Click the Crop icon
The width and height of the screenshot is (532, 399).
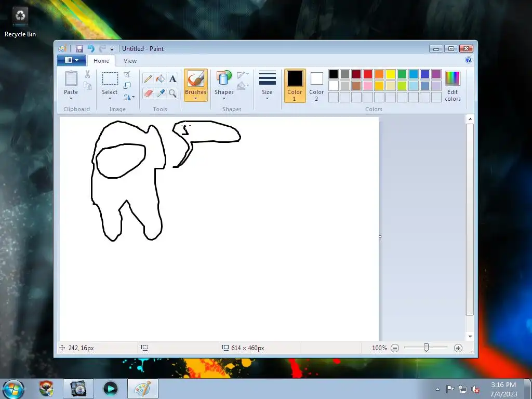(x=127, y=74)
